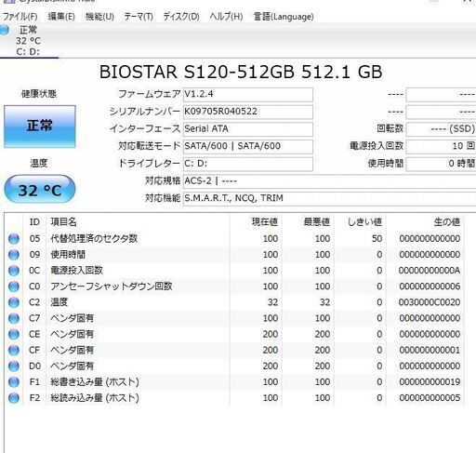Click the しきい値 column header
476x453 pixels.
[360, 222]
